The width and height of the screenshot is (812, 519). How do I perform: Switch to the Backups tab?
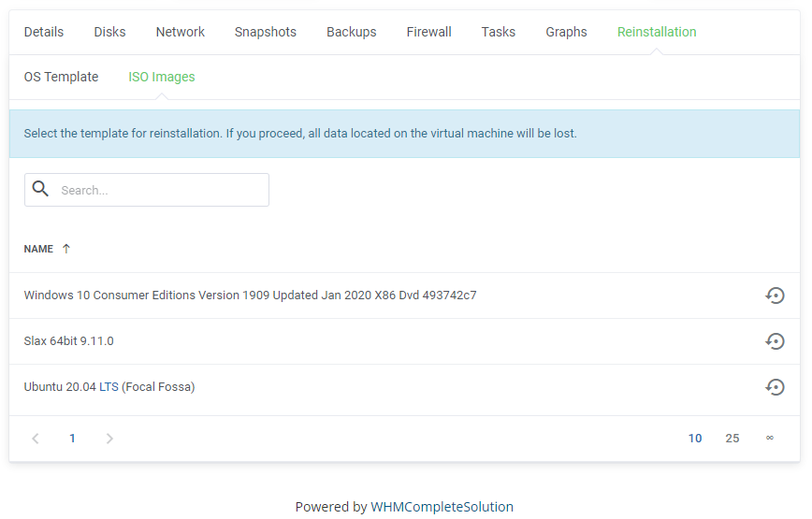(351, 32)
